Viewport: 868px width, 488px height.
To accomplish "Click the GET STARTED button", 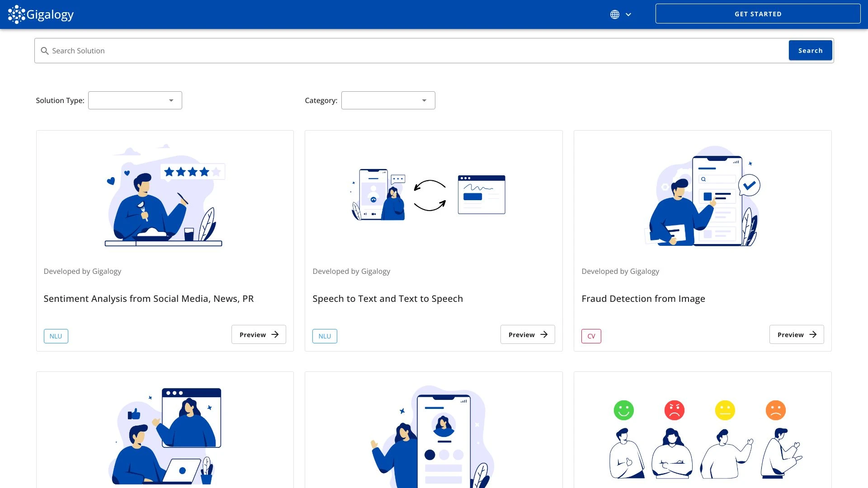I will tap(758, 14).
